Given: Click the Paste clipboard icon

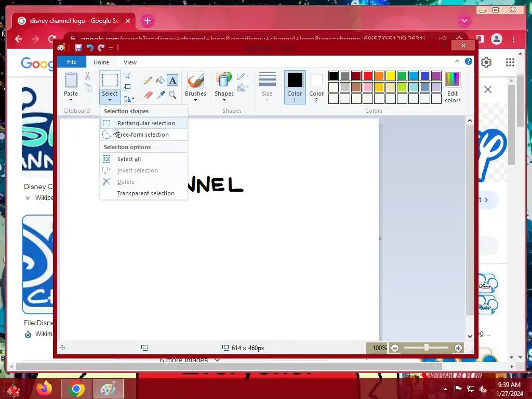Looking at the screenshot, I should [71, 80].
